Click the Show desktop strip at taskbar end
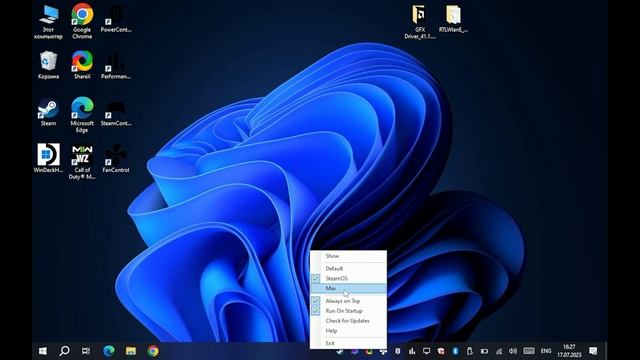The height and width of the screenshot is (360, 640). pyautogui.click(x=606, y=351)
